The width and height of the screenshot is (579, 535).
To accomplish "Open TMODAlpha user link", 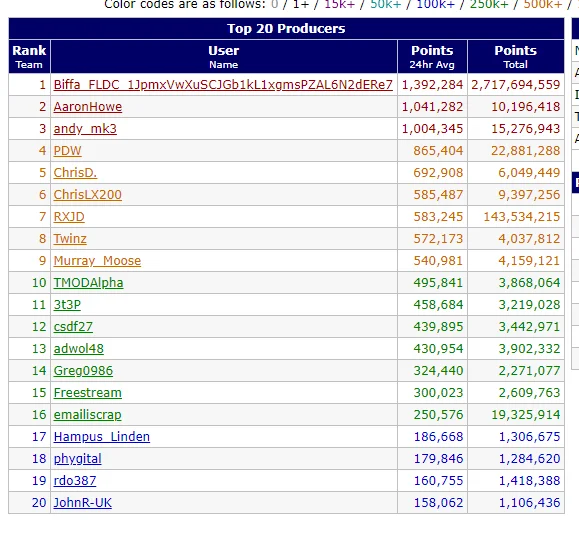I will [x=88, y=283].
